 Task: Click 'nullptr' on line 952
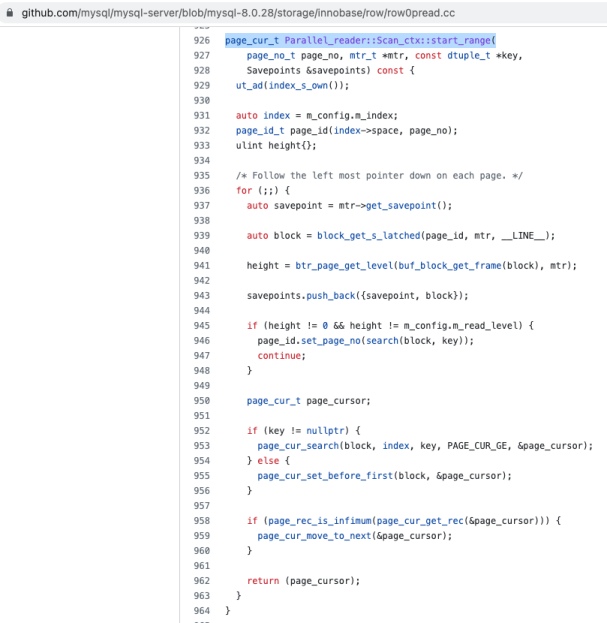(x=325, y=431)
